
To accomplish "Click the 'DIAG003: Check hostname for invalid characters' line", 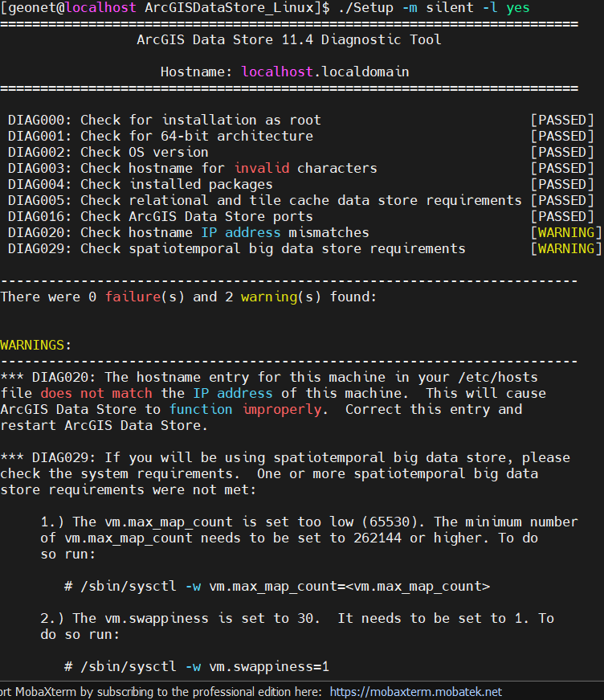I will click(193, 168).
